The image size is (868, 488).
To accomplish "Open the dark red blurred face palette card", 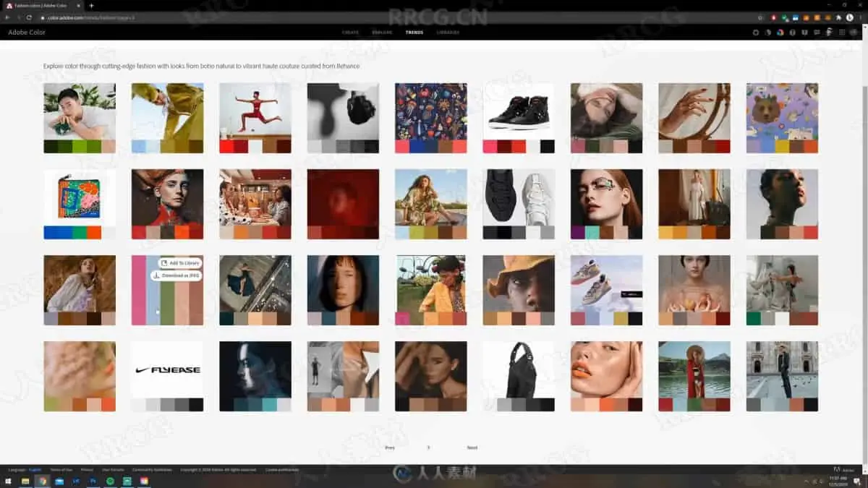I will tap(343, 204).
